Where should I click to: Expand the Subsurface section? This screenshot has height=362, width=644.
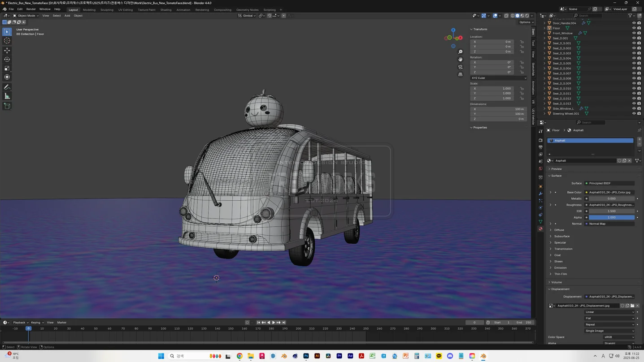561,237
